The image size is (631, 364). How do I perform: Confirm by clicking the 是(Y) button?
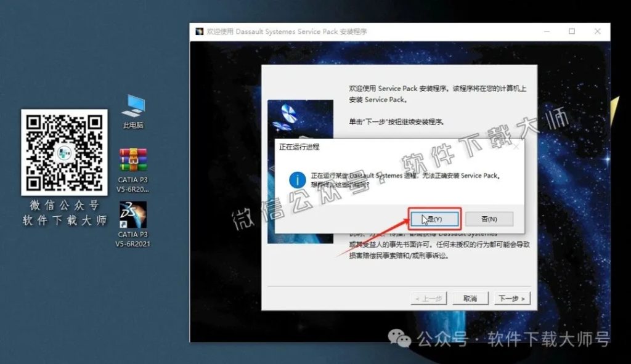click(434, 219)
